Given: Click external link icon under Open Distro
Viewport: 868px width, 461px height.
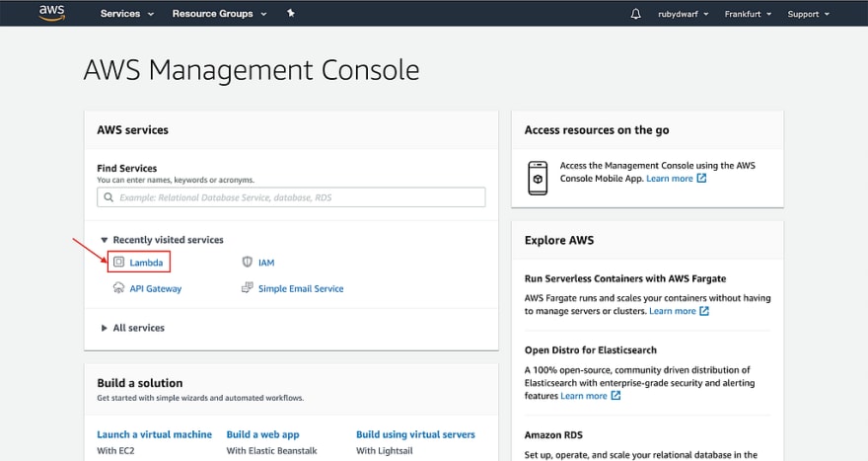Looking at the screenshot, I should (615, 396).
